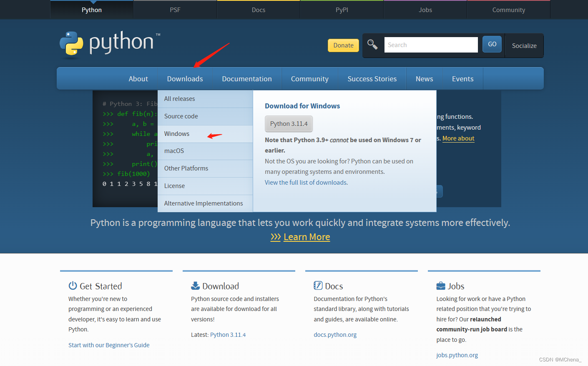588x366 pixels.
Task: Select All releases in Downloads menu
Action: point(205,99)
